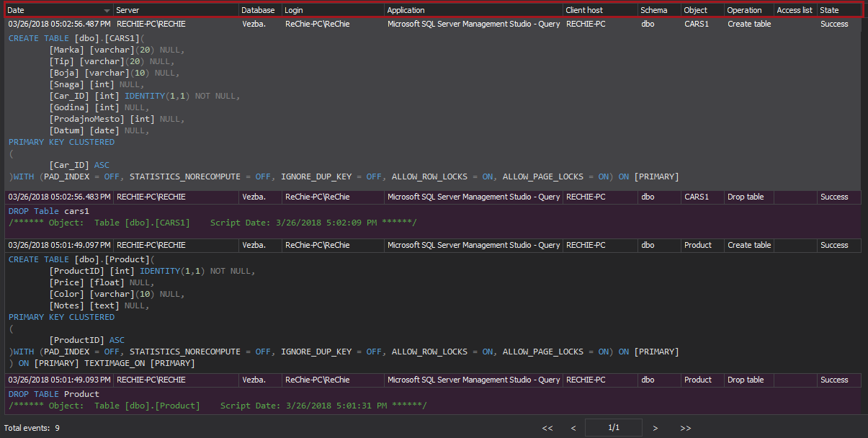
Task: Click the DROP TABLE Product statement
Action: point(54,394)
